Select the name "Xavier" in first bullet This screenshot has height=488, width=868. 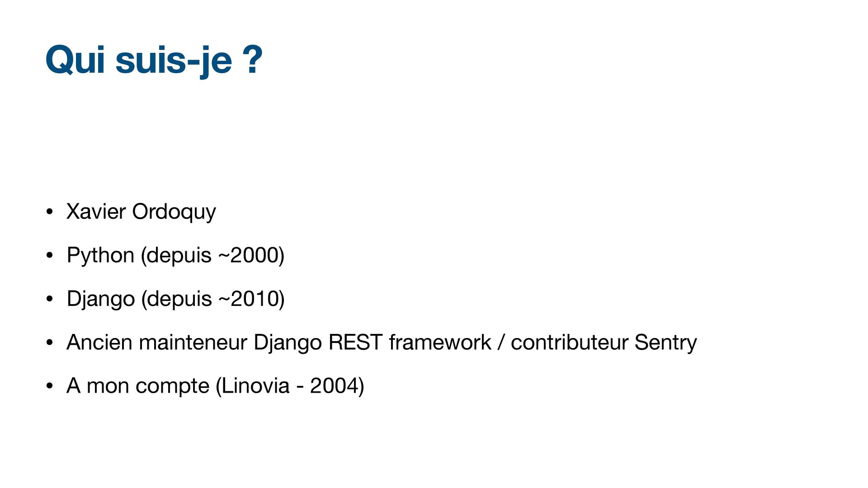pyautogui.click(x=96, y=211)
